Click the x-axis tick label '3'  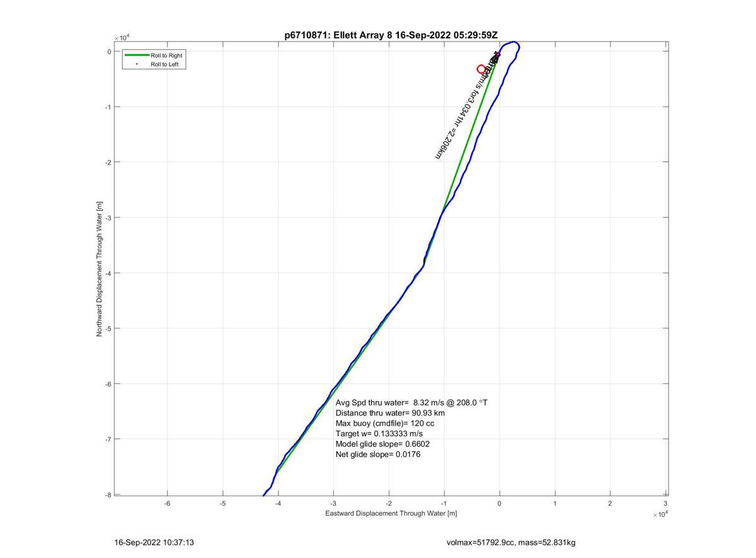665,503
